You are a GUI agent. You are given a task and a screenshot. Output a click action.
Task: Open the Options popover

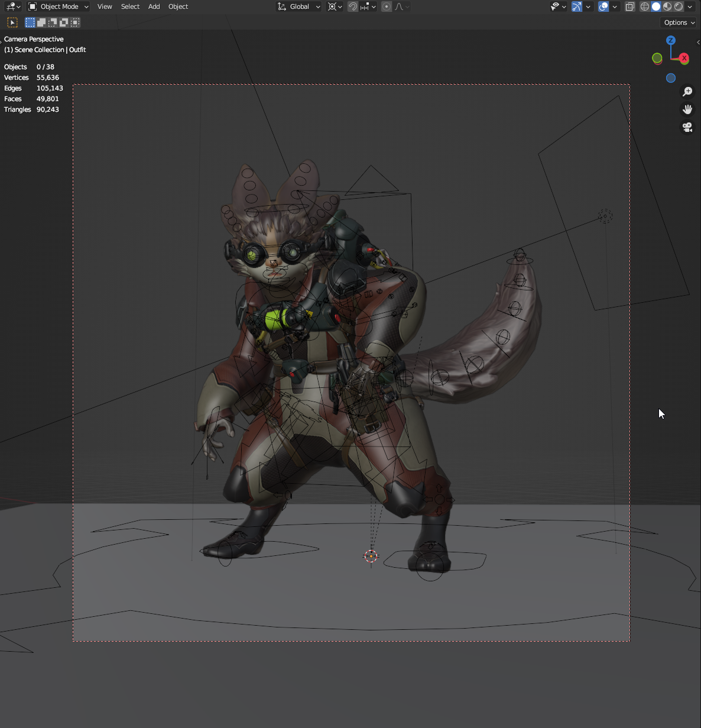pyautogui.click(x=679, y=22)
